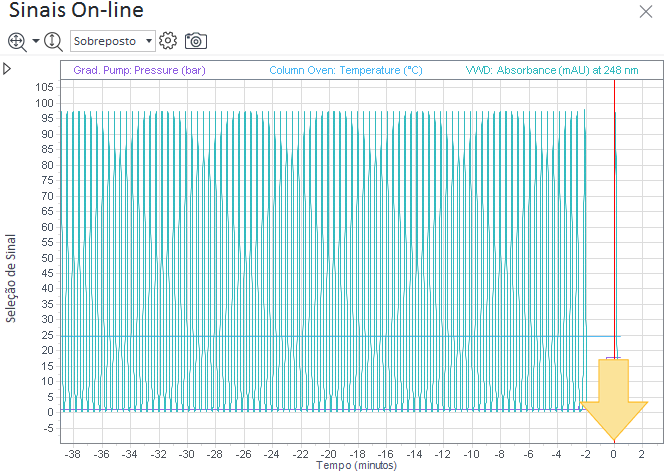Click the -10 tick on the time axis
Image resolution: width=664 pixels, height=472 pixels.
click(x=471, y=454)
